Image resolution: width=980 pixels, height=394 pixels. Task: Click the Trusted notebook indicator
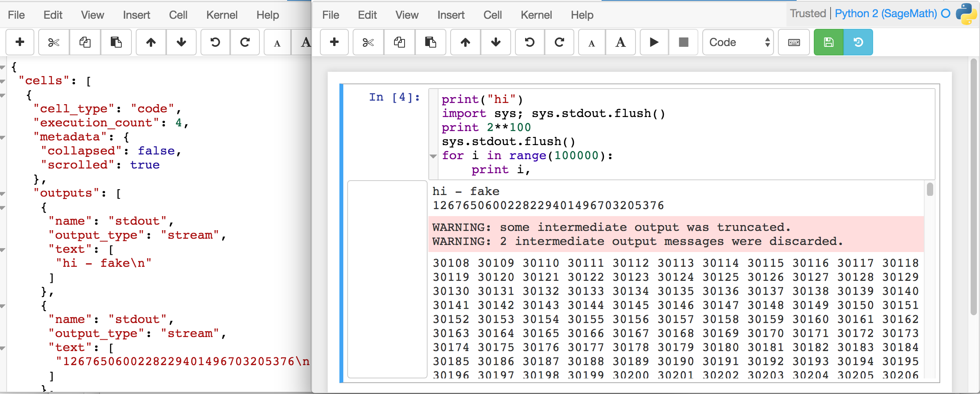click(808, 14)
